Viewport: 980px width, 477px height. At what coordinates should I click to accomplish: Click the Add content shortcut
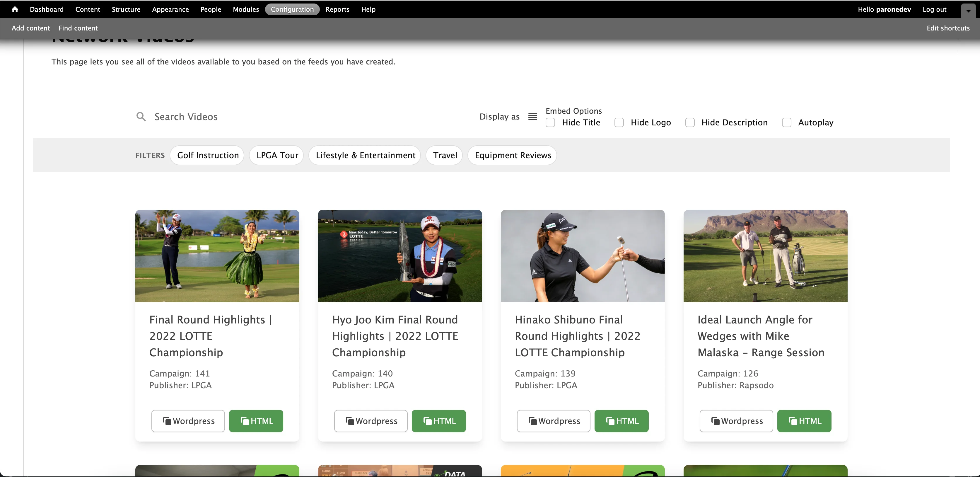[x=31, y=28]
